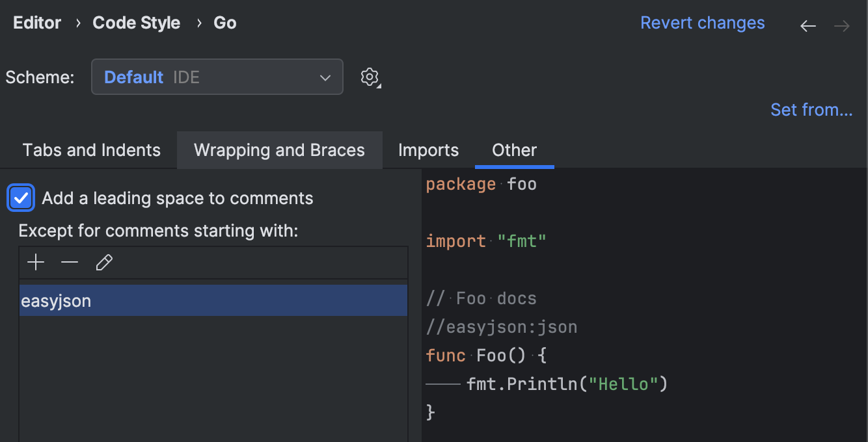Open the Scheme dropdown showing Default IDE
Viewport: 868px width, 442px height.
[217, 77]
